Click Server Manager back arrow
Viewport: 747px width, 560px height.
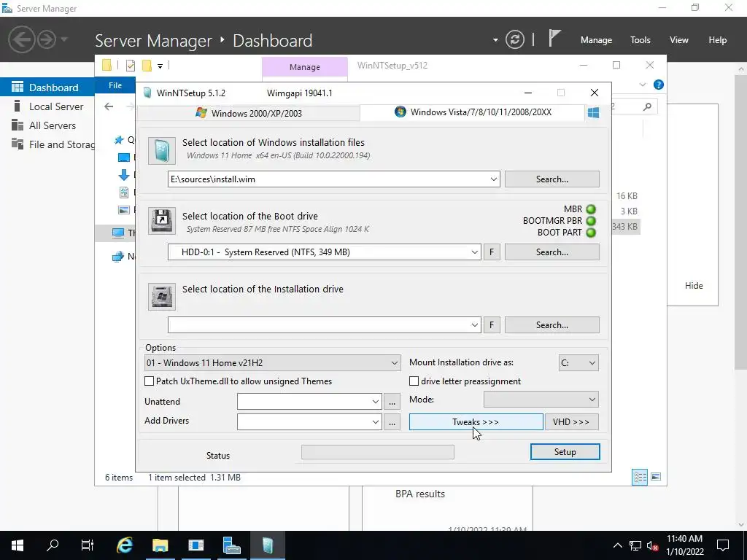[21, 39]
